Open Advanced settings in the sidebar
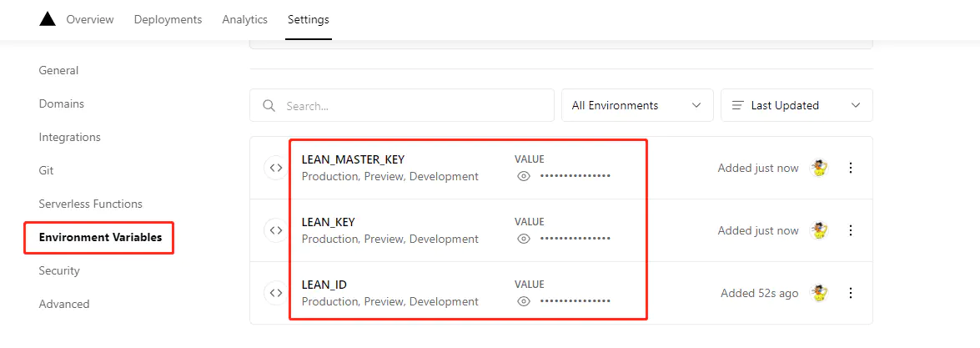 [x=64, y=304]
